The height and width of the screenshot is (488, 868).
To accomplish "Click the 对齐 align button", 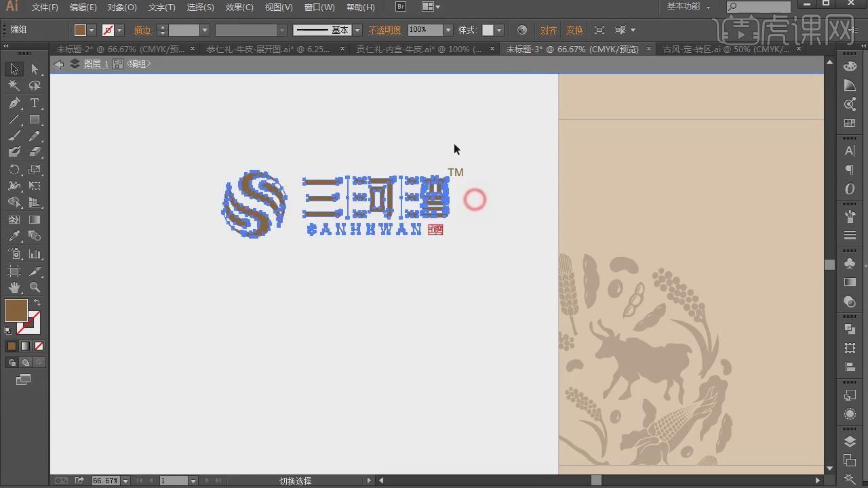I will (549, 30).
